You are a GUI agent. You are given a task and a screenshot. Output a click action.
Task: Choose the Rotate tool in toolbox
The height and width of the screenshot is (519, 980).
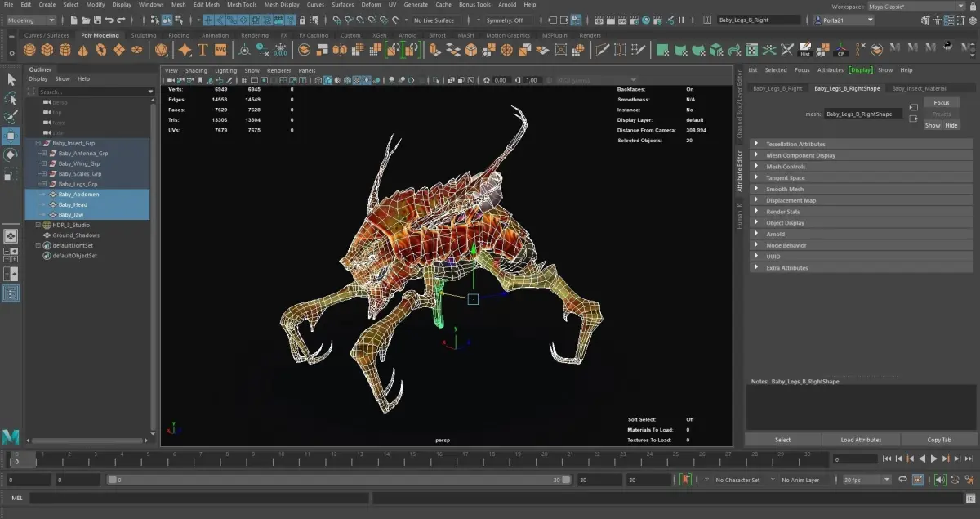11,154
